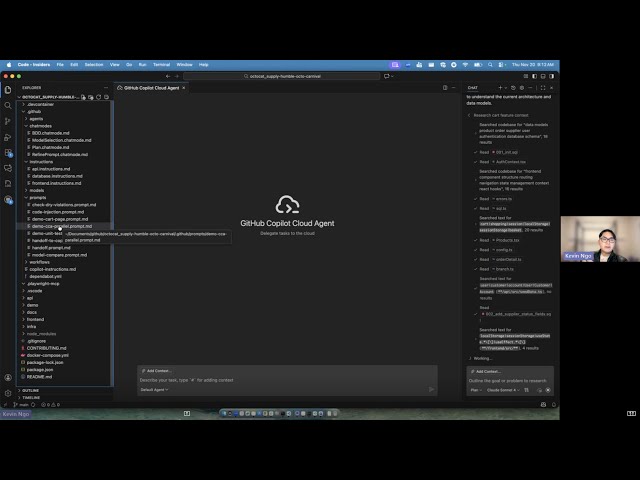Open Claude Sonnet model picker

[503, 390]
